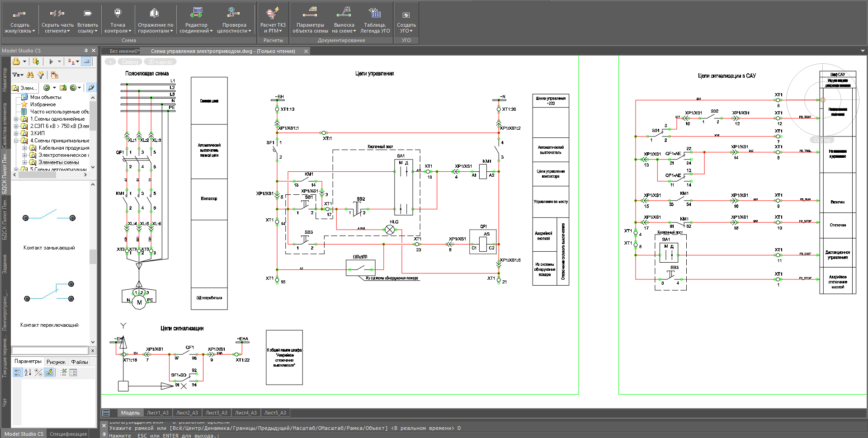This screenshot has height=438, width=868.
Task: Click the printer icon in Model Studio panel
Action: coord(16,61)
